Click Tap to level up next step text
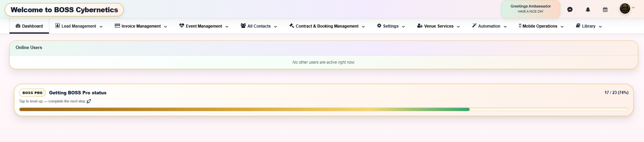The width and height of the screenshot is (644, 142). [52, 101]
